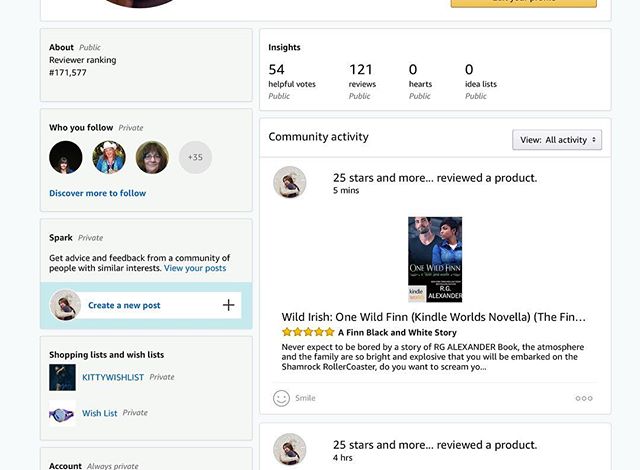Click the Smile reaction icon

(x=282, y=398)
